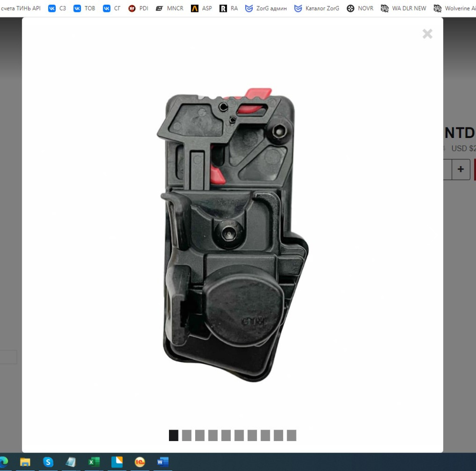
Task: Open Skype from the taskbar
Action: click(48, 462)
